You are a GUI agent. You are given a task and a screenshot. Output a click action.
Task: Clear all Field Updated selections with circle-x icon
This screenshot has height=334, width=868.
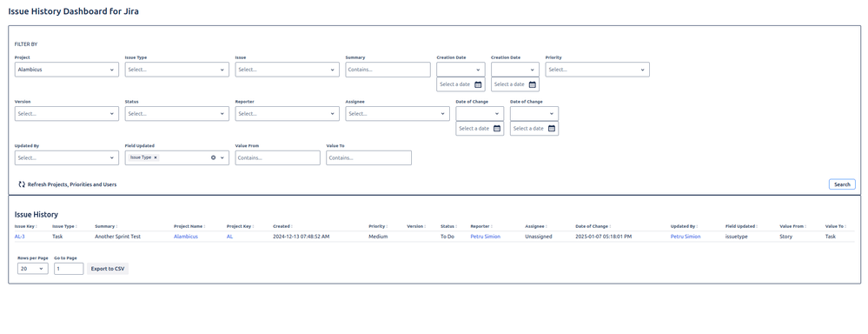(213, 157)
